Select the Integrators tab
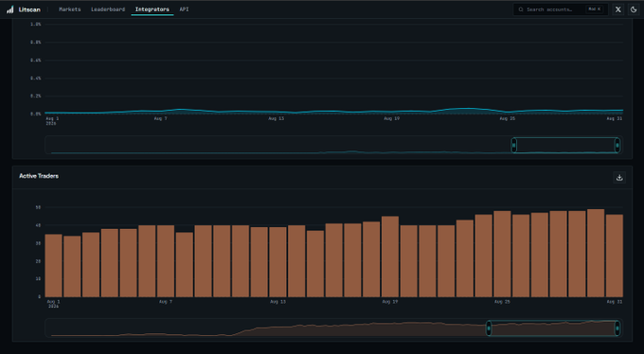The height and width of the screenshot is (354, 644). 152,9
